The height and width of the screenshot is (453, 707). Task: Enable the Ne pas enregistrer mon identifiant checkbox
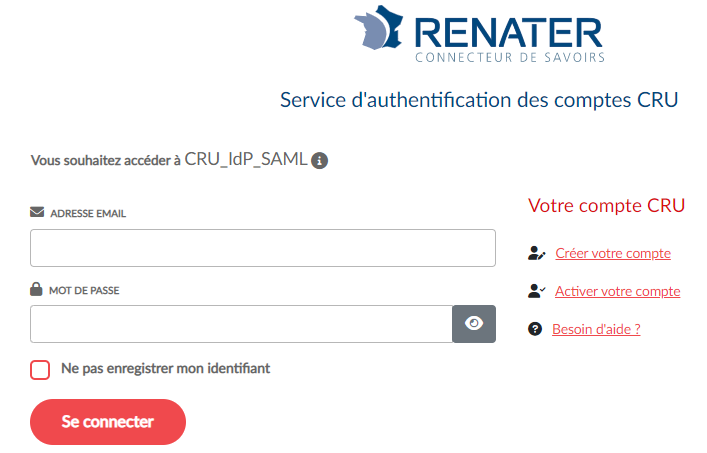point(40,370)
